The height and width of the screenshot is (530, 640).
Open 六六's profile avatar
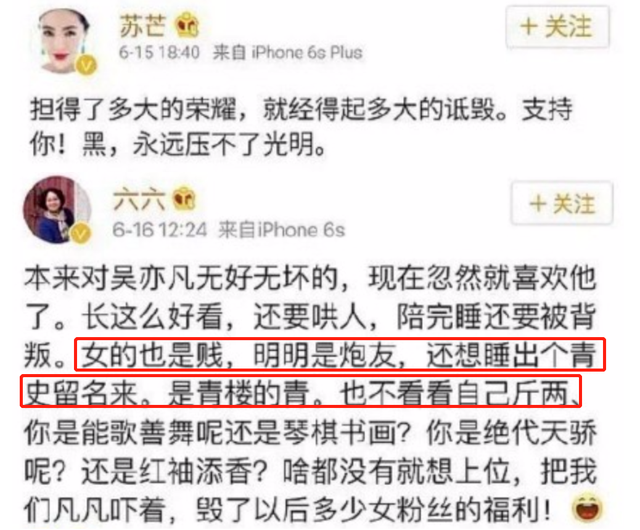(x=56, y=209)
